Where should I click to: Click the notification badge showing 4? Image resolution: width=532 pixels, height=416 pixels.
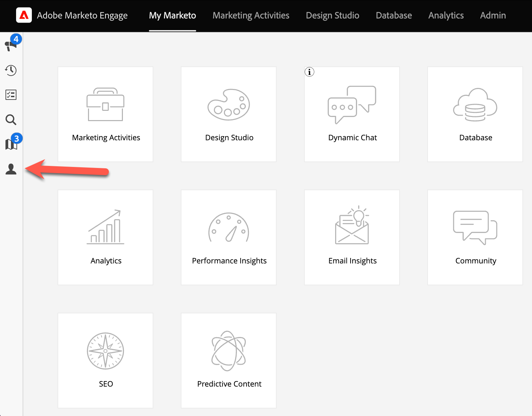pyautogui.click(x=16, y=39)
